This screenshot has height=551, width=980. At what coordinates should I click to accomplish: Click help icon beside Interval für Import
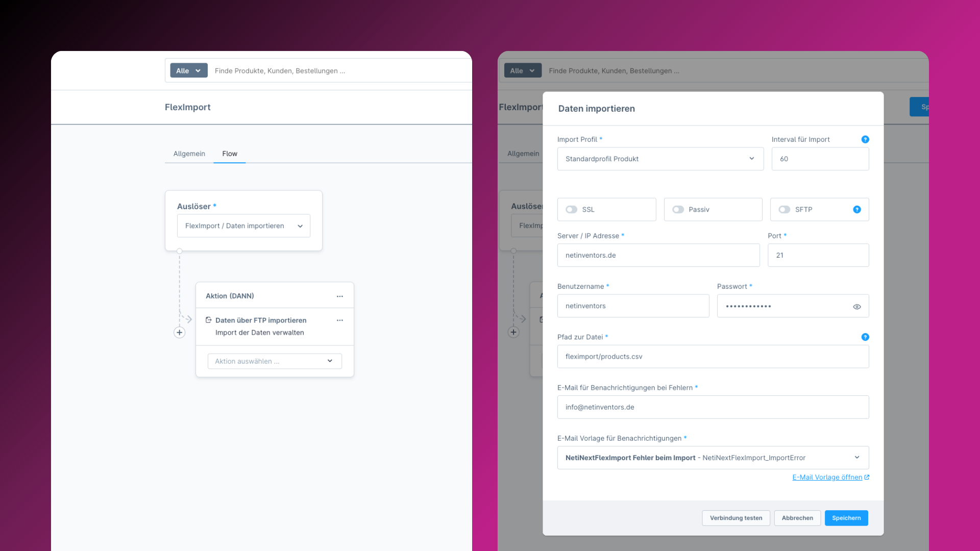[865, 139]
